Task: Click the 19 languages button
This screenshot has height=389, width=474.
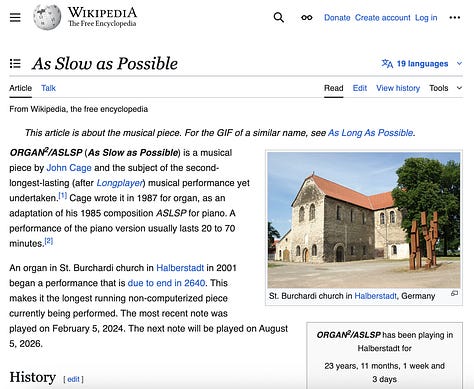Action: point(422,63)
